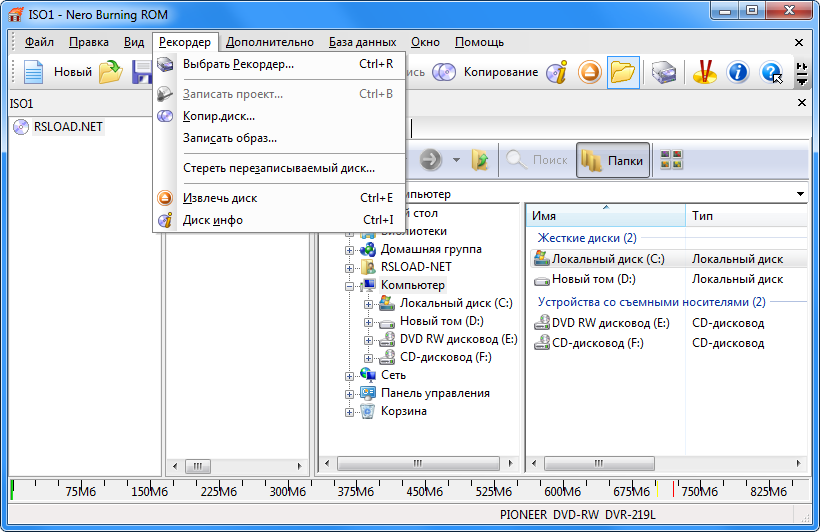The width and height of the screenshot is (820, 532).
Task: Open the Вид menu
Action: point(134,42)
